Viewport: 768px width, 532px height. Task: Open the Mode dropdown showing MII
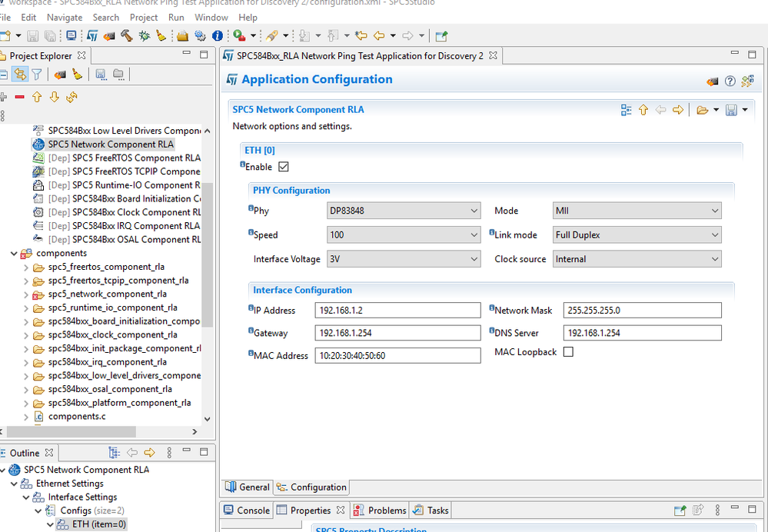[x=637, y=211]
